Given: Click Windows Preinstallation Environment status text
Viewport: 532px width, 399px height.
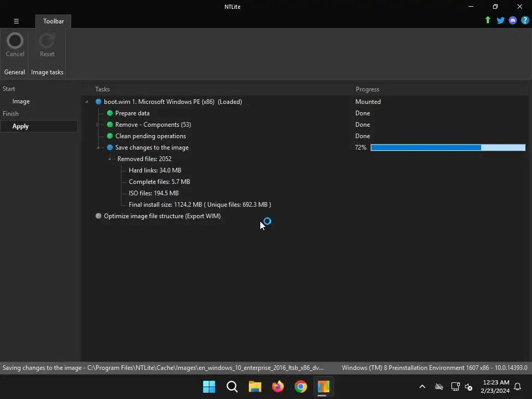Looking at the screenshot, I should coord(434,368).
